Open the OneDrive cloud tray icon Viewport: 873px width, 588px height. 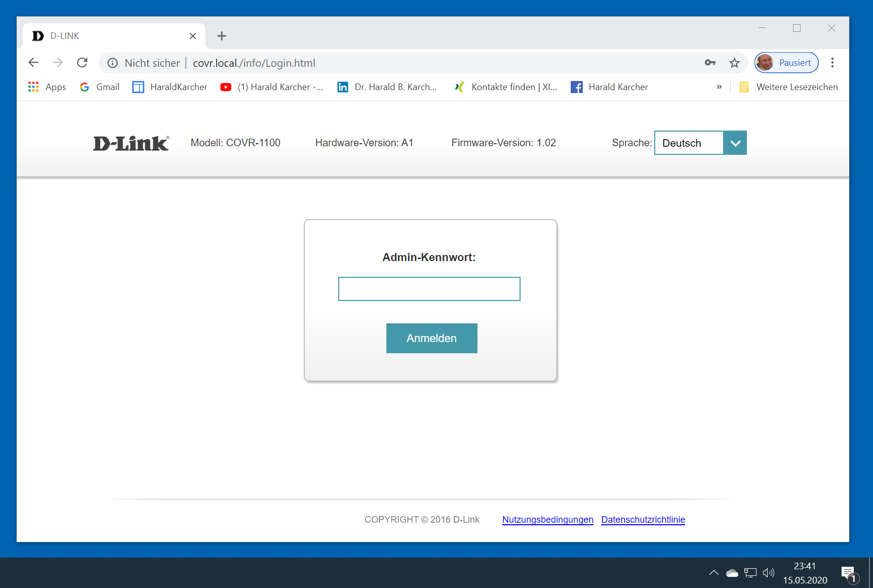click(732, 573)
